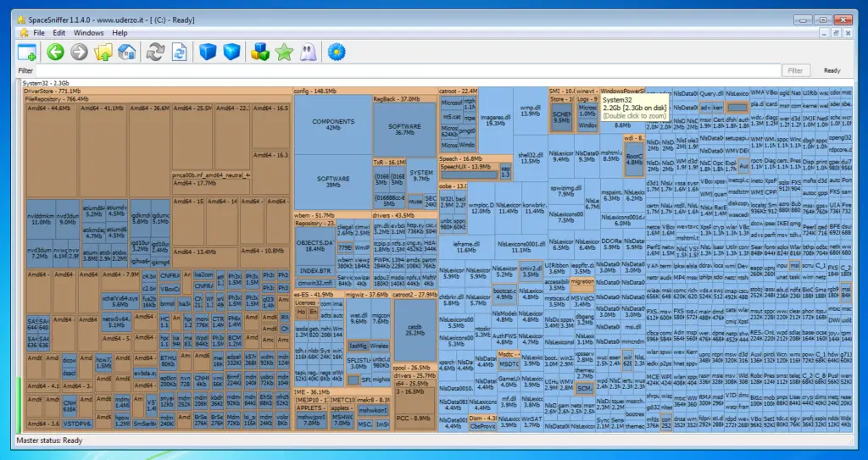
Task: Select the shell32.dll 13.5Mb block
Action: [x=531, y=158]
